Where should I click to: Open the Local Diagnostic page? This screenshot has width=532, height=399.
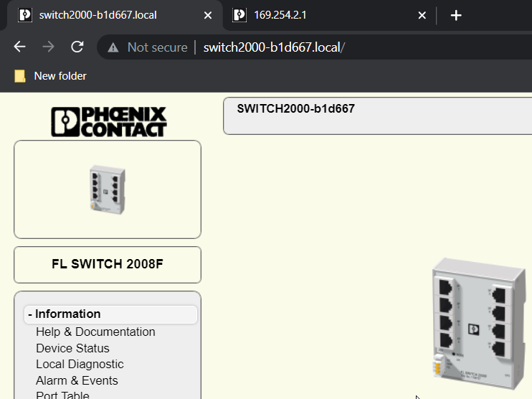click(x=80, y=365)
